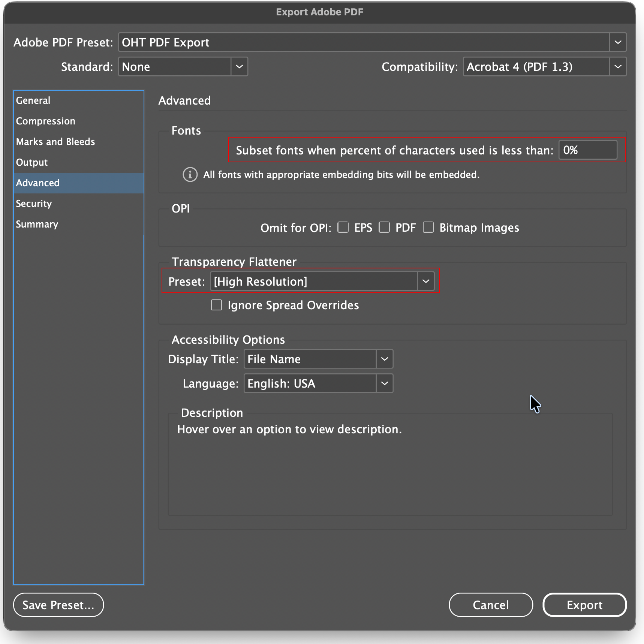Screen dimensions: 644x644
Task: Click the subset fonts percentage field
Action: point(587,150)
